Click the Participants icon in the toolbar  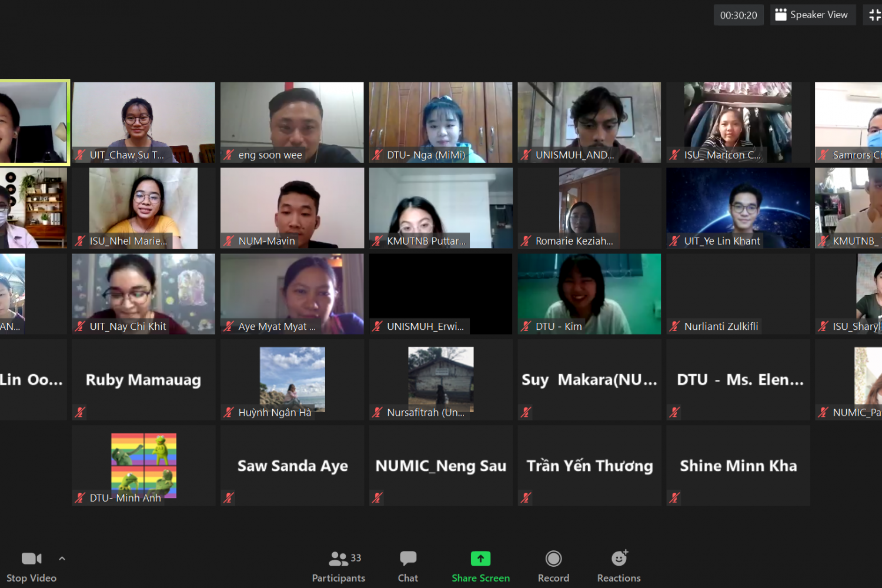click(338, 559)
